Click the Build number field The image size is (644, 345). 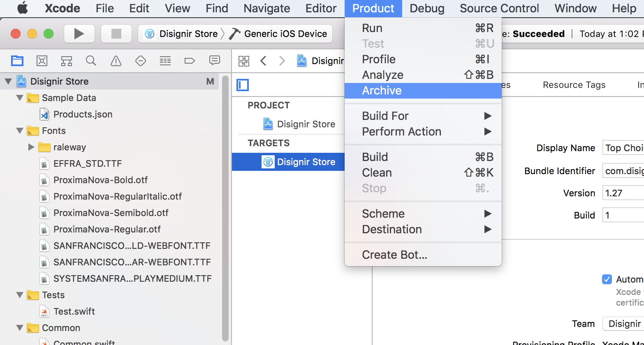623,215
